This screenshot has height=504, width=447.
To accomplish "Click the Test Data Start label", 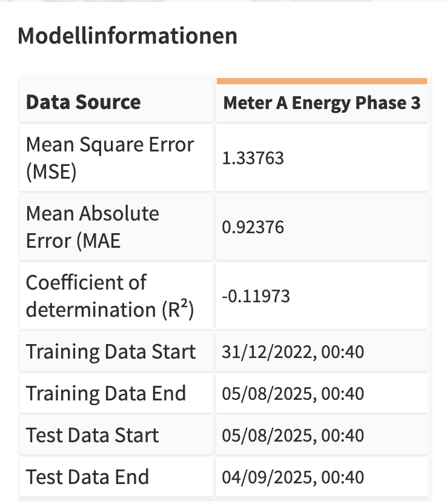I will [x=92, y=435].
